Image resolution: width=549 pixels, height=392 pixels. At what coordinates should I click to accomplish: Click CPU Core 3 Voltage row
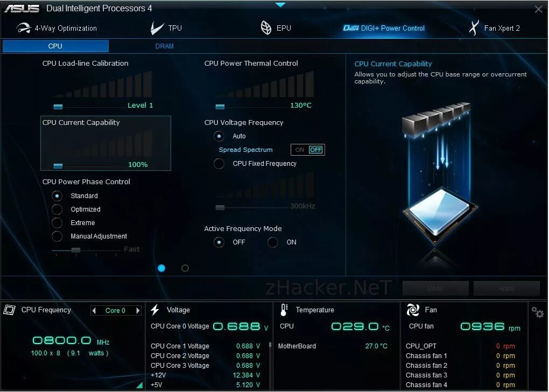205,366
